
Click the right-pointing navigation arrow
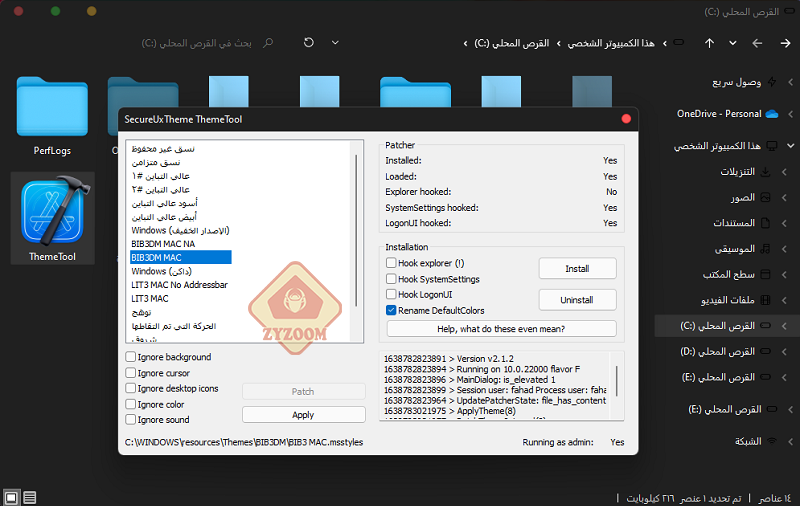click(785, 43)
